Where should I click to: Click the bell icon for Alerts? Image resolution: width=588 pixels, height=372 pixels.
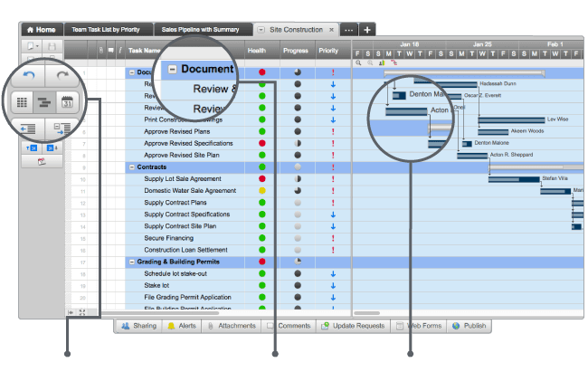172,326
